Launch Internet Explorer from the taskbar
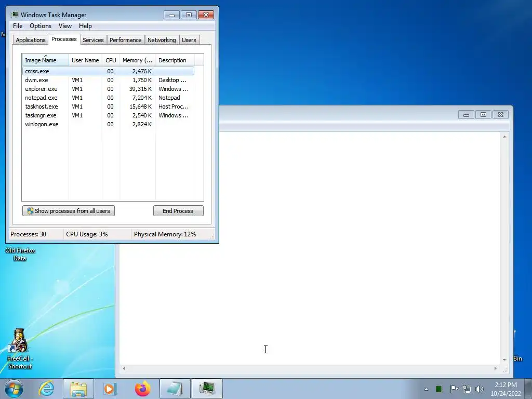 (46, 389)
